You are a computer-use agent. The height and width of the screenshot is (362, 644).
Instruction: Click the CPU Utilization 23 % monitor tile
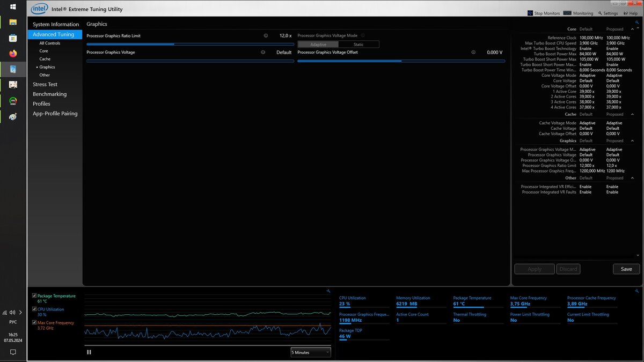tap(364, 301)
